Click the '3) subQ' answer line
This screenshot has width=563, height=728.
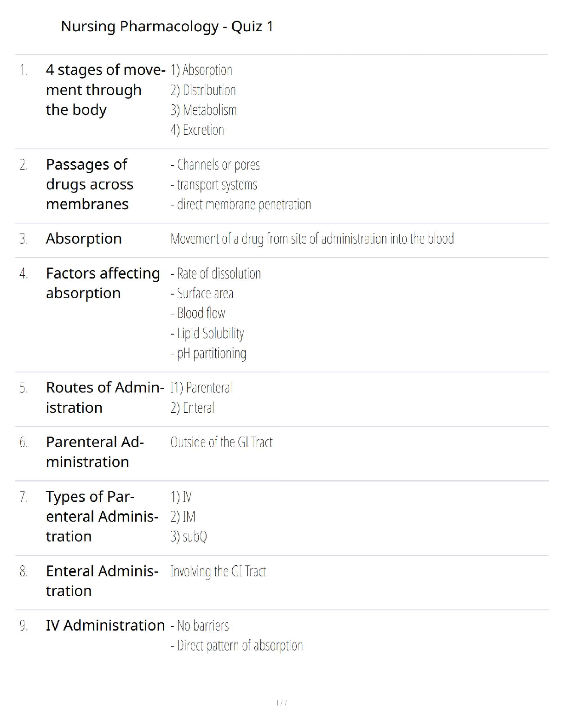pyautogui.click(x=189, y=537)
